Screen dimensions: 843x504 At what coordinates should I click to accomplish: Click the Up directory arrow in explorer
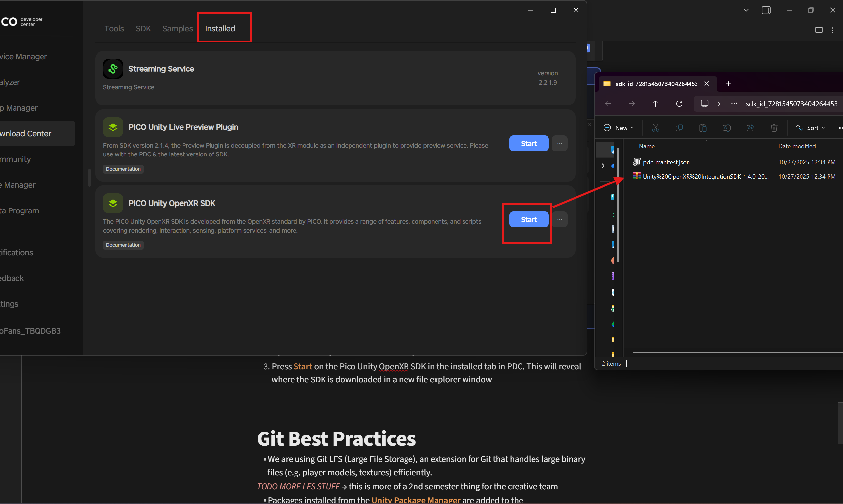(655, 103)
